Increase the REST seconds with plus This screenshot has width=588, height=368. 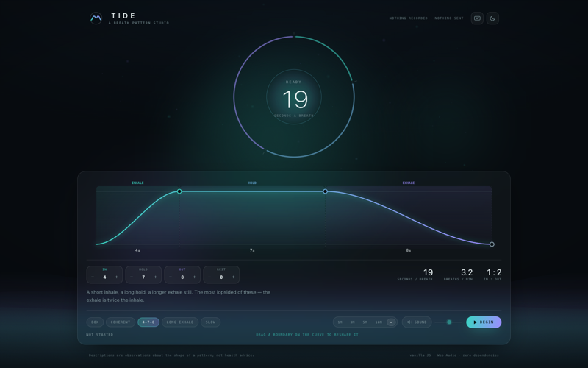click(233, 277)
